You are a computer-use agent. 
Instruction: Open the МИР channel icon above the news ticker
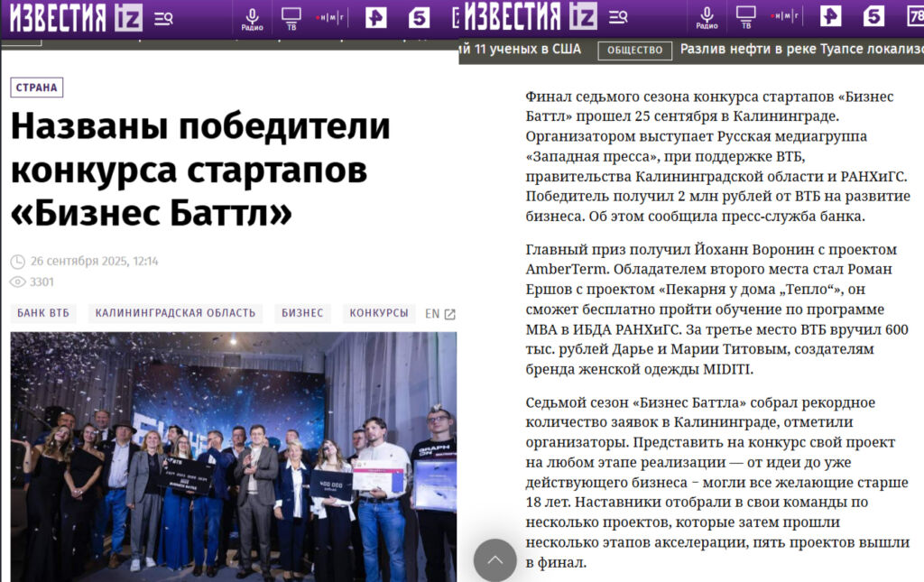point(785,16)
